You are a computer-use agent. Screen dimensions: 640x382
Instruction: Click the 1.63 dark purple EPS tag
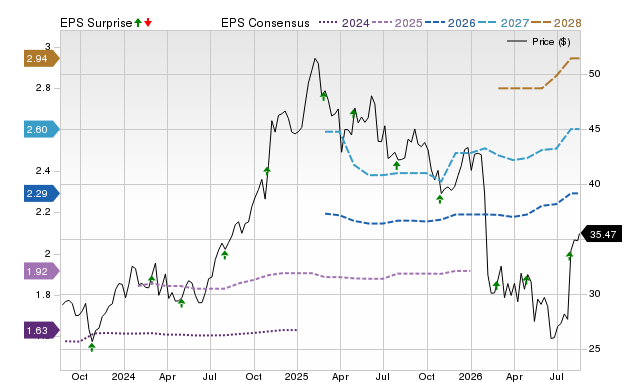(41, 331)
